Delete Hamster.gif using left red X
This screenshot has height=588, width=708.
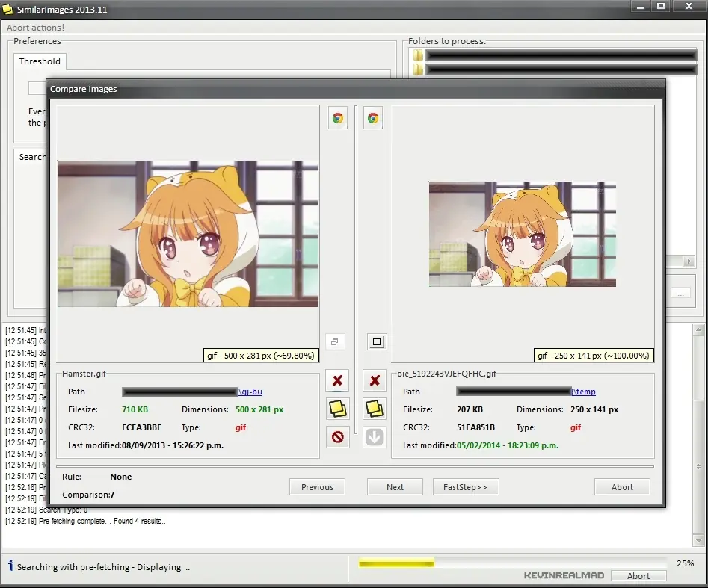tap(338, 381)
